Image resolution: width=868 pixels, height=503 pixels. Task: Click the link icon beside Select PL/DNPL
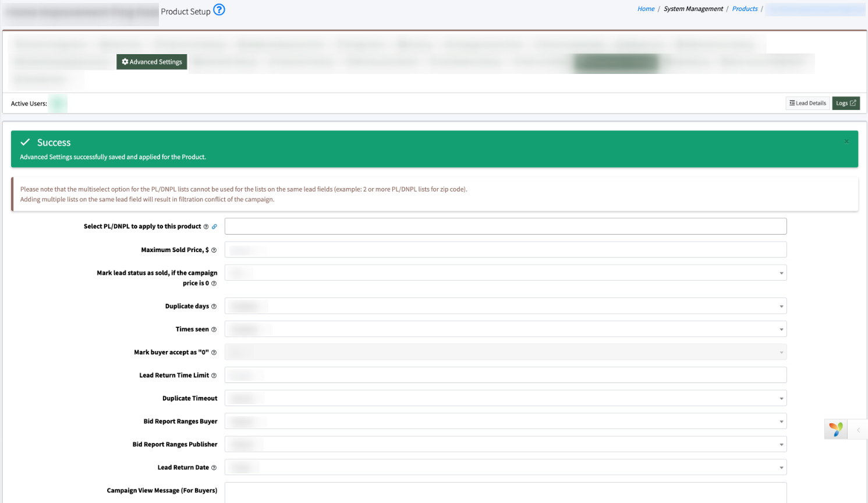(x=214, y=227)
